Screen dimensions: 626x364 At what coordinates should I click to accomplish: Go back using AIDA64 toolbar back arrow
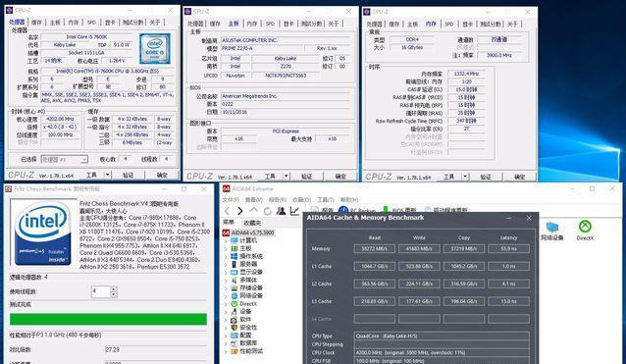click(x=228, y=211)
